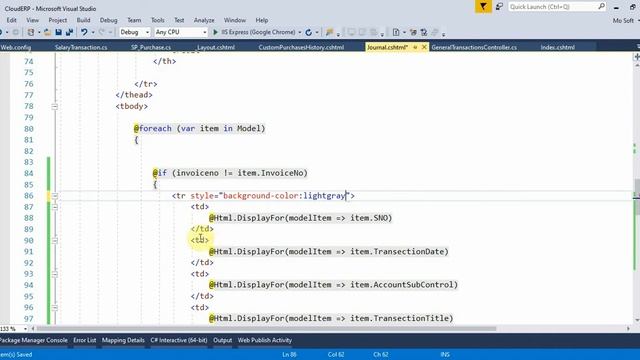Collapse the td block at line 87

[54, 207]
